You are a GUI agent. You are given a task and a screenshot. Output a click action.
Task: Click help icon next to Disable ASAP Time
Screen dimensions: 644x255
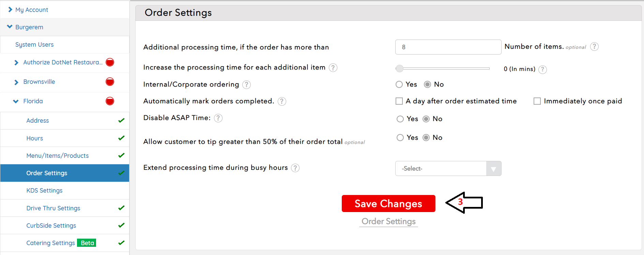pyautogui.click(x=218, y=118)
